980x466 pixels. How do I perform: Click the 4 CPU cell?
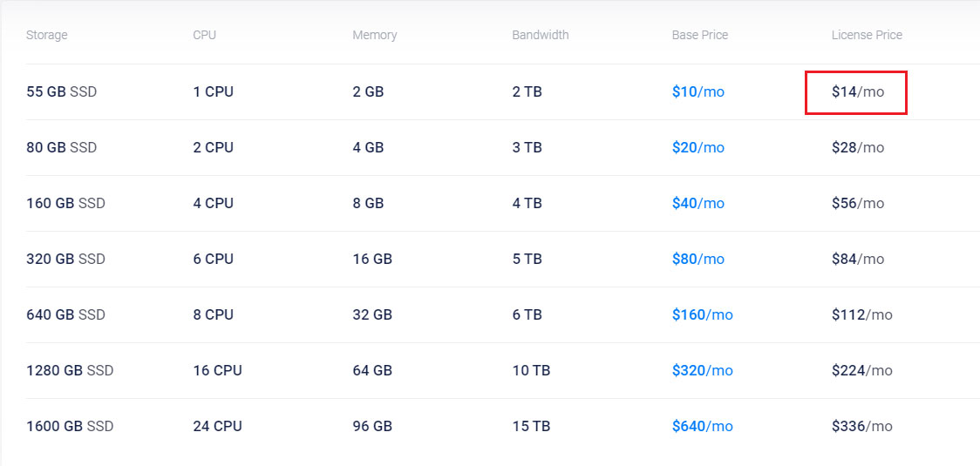click(213, 203)
